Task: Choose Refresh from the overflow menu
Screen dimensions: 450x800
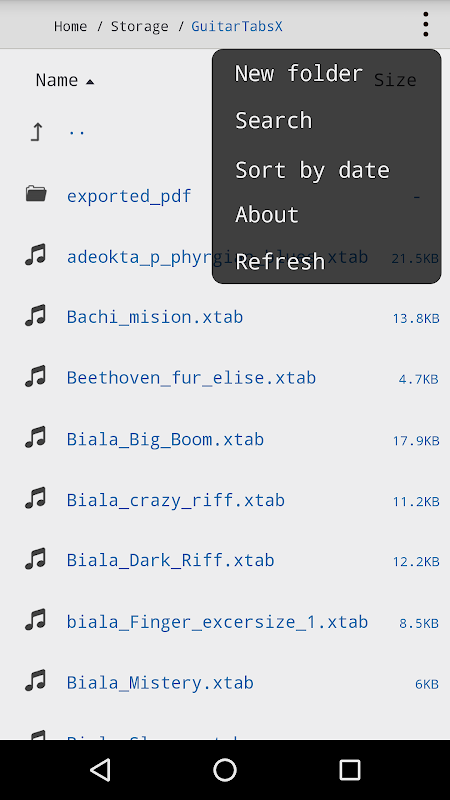Action: [x=280, y=261]
